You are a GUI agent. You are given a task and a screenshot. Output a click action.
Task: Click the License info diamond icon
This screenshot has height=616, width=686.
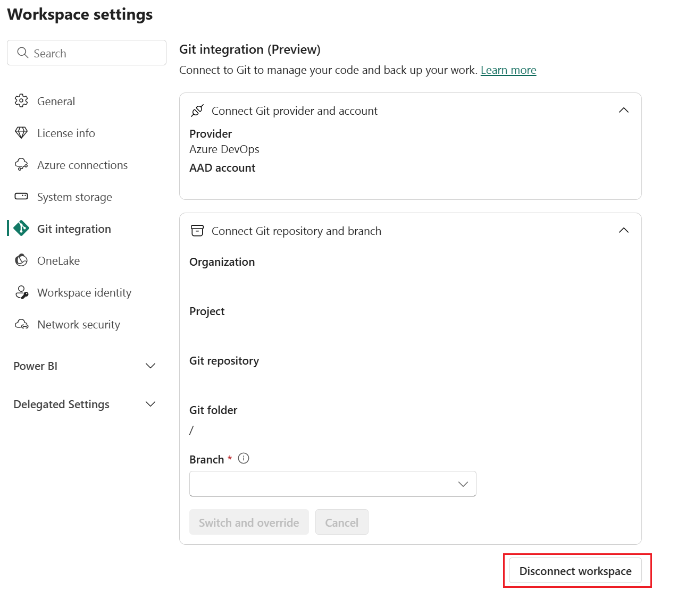coord(21,133)
